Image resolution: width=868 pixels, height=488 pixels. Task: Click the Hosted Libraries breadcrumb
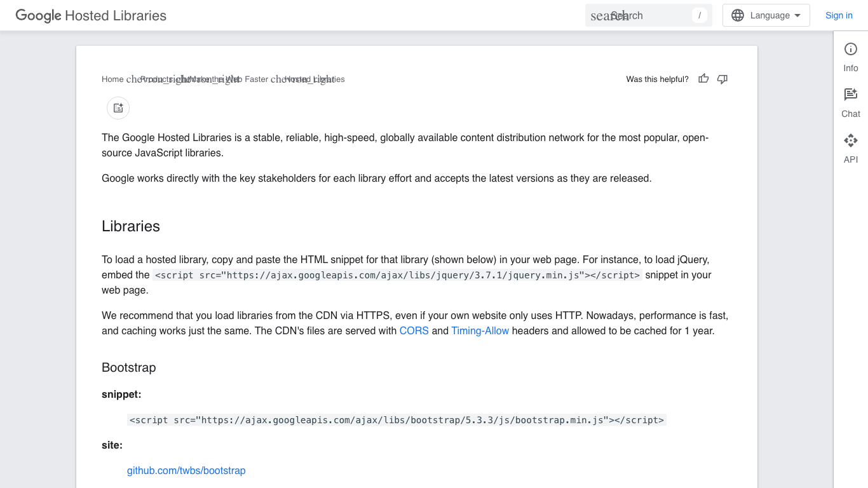coord(315,79)
